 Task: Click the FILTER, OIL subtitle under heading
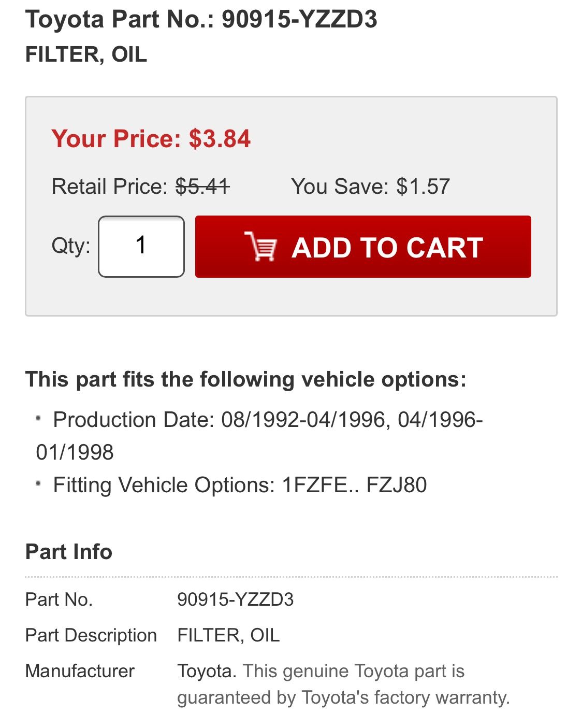pos(86,54)
